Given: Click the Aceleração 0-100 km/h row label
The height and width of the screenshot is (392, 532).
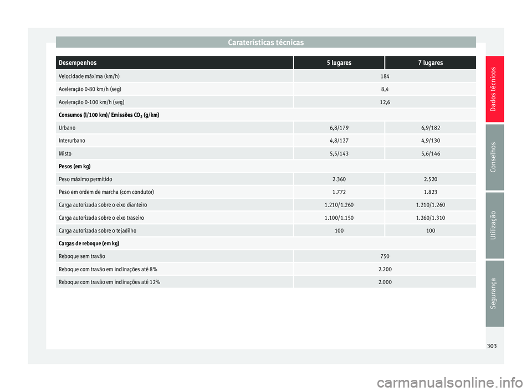Looking at the screenshot, I should click(91, 102).
